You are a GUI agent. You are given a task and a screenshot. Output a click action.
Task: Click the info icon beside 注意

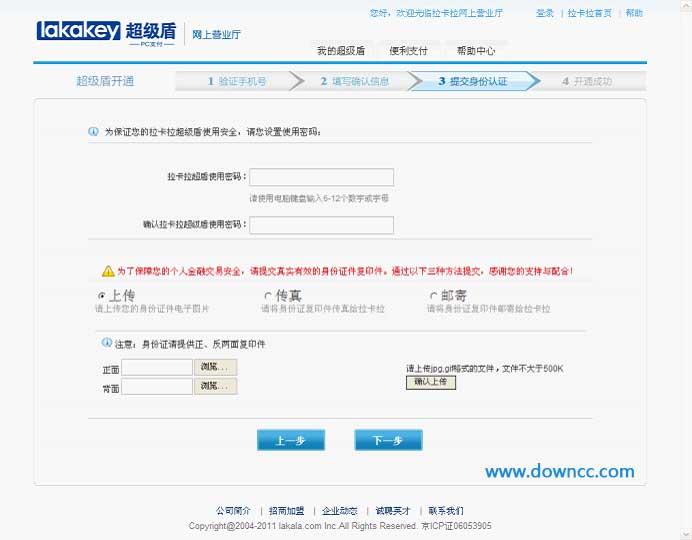pyautogui.click(x=107, y=343)
